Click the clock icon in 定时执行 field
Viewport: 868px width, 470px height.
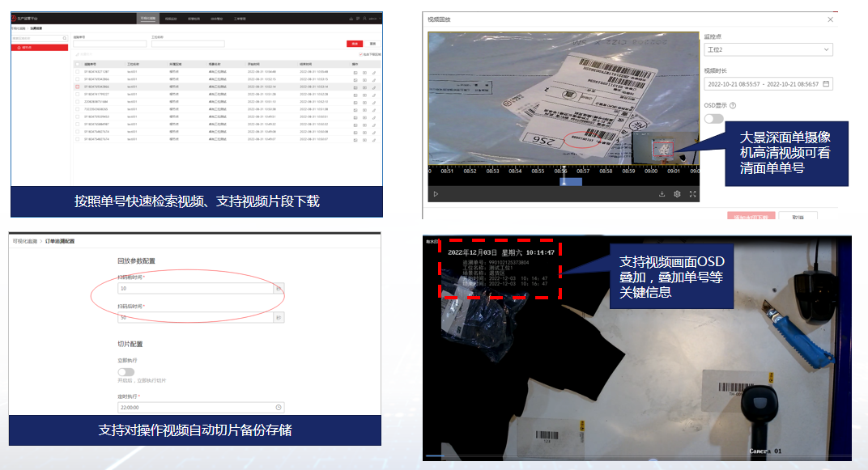(279, 407)
